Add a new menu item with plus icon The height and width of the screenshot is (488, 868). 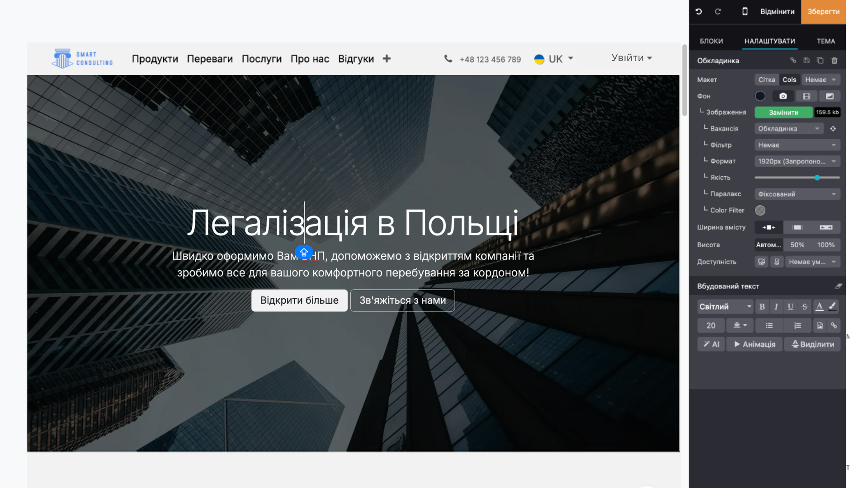[387, 59]
